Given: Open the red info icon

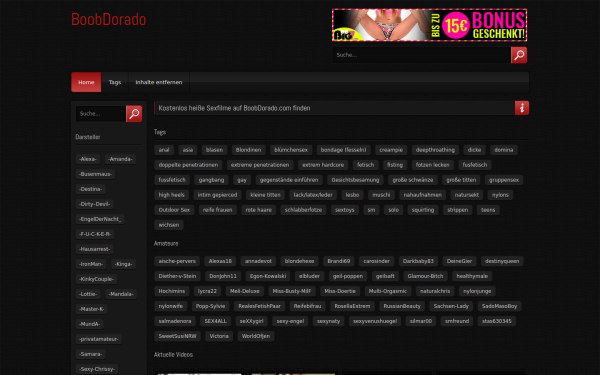Looking at the screenshot, I should click(x=522, y=108).
